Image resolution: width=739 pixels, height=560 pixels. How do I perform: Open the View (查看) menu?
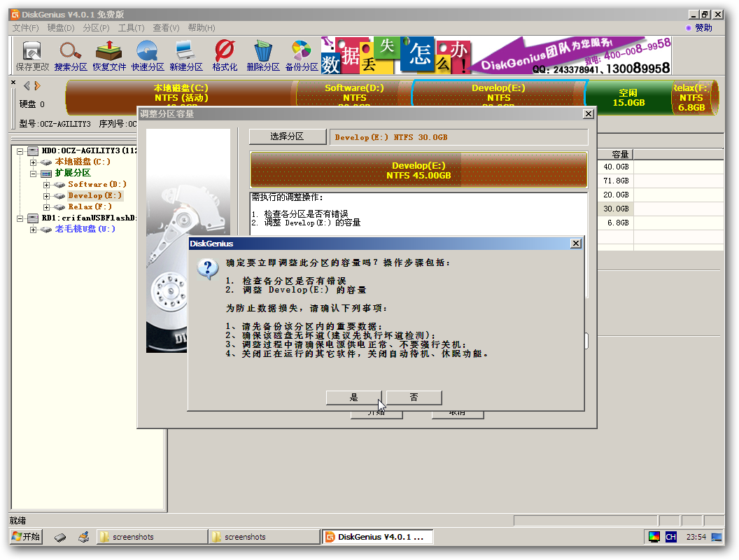click(166, 28)
